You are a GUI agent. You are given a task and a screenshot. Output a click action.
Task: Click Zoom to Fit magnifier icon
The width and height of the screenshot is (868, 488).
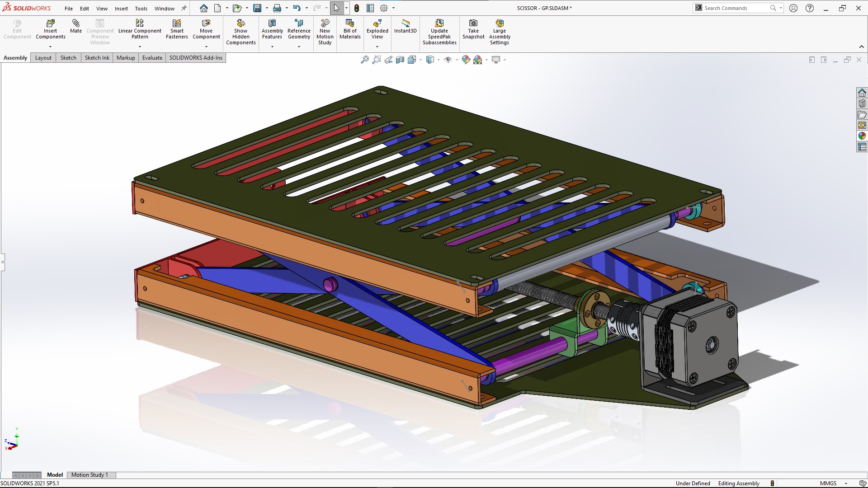[364, 60]
